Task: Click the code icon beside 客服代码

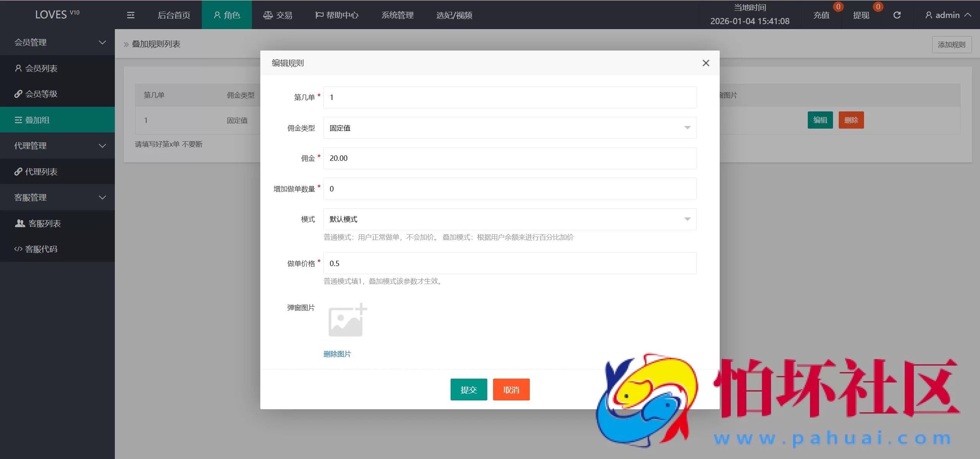Action: coord(18,249)
